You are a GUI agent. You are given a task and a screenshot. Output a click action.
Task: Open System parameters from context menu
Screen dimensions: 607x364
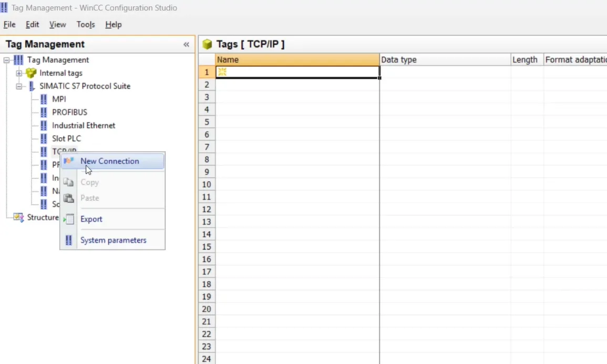click(112, 240)
